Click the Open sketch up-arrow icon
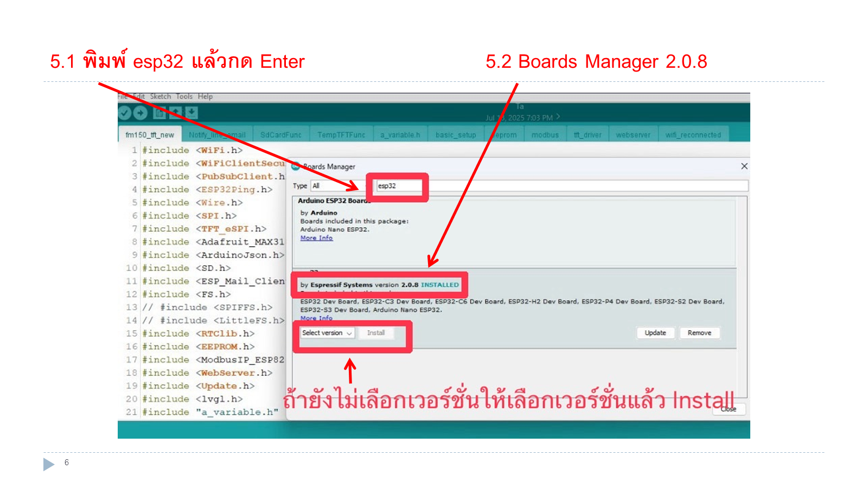 tap(176, 113)
